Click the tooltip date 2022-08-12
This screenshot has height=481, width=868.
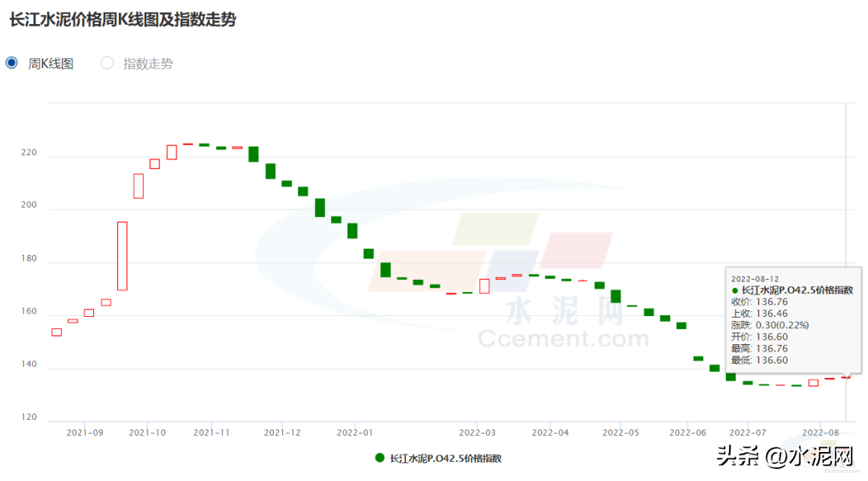(x=755, y=279)
